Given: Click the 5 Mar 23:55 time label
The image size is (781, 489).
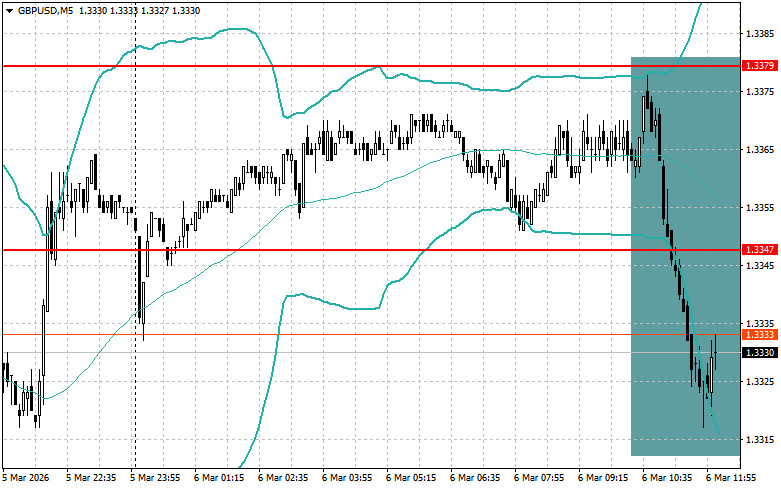Looking at the screenshot, I should tap(155, 478).
